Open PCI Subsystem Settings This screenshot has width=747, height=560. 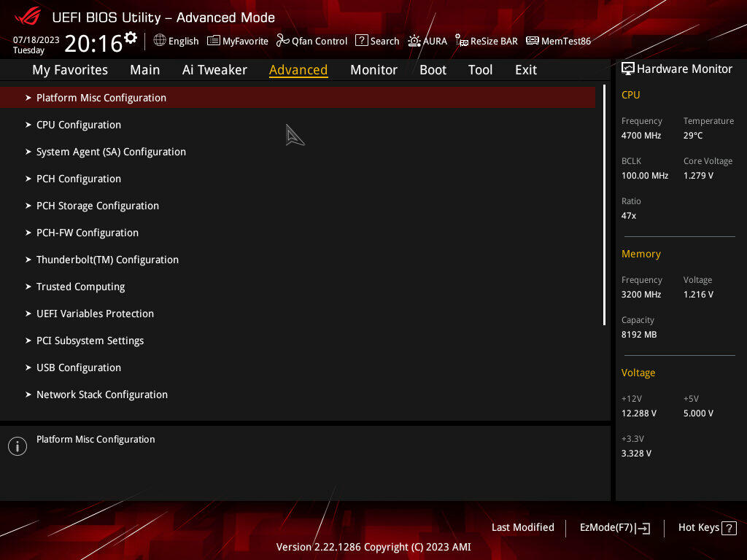point(90,341)
